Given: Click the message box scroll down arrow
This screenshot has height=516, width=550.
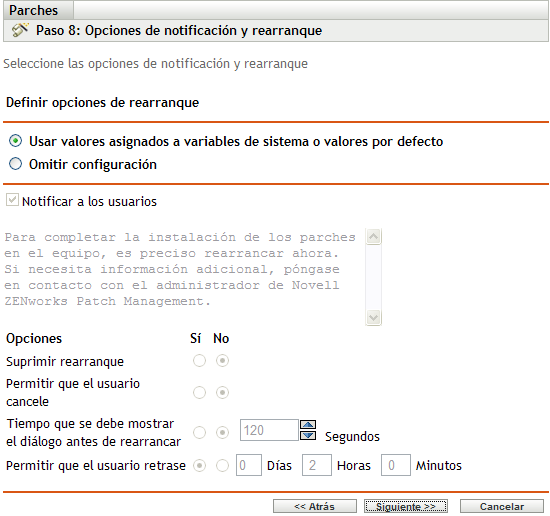Looking at the screenshot, I should pyautogui.click(x=373, y=318).
